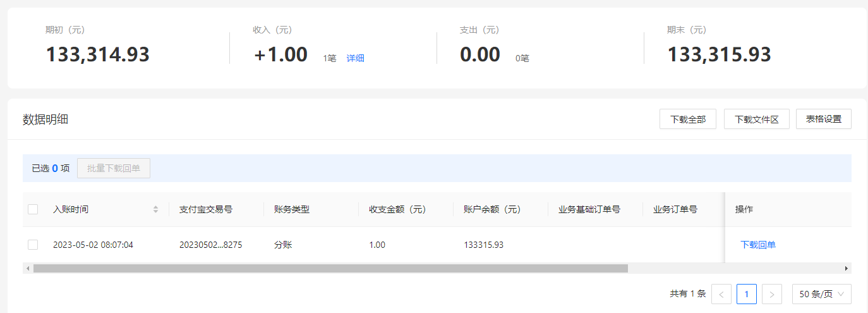Select page 1 in pagination
This screenshot has width=868, height=313.
(x=747, y=294)
